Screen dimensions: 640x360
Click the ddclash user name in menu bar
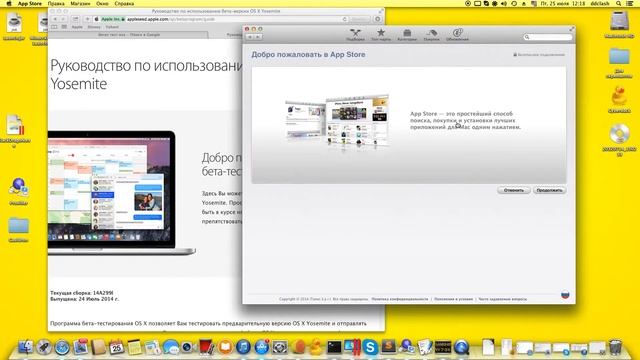click(600, 3)
